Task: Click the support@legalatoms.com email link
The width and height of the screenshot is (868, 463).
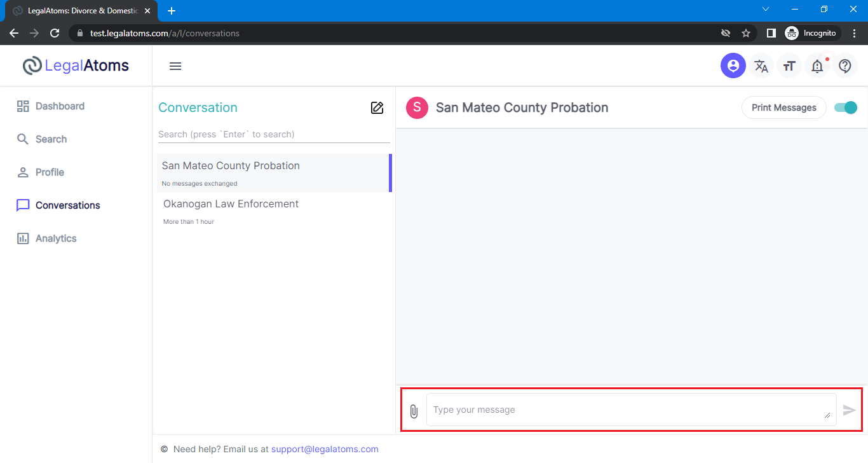Action: 325,449
